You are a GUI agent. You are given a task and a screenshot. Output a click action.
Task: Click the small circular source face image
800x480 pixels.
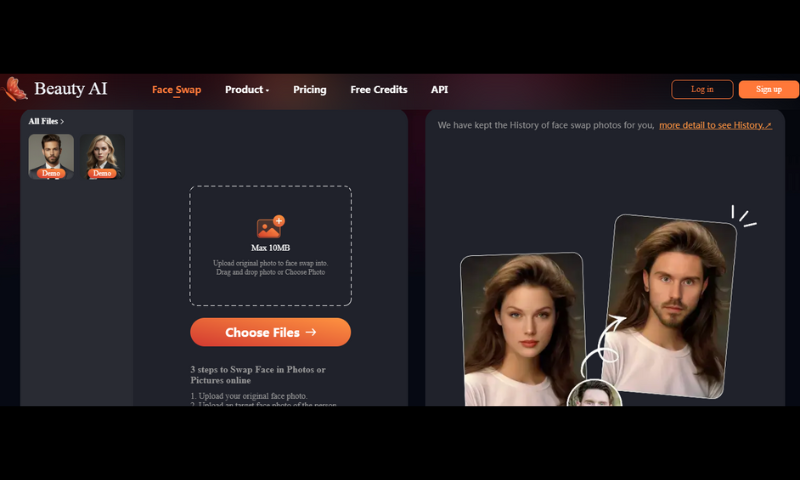click(594, 394)
